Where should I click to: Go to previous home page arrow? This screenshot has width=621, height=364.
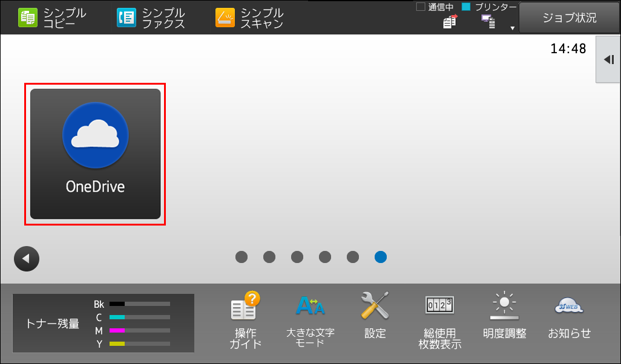click(x=27, y=259)
